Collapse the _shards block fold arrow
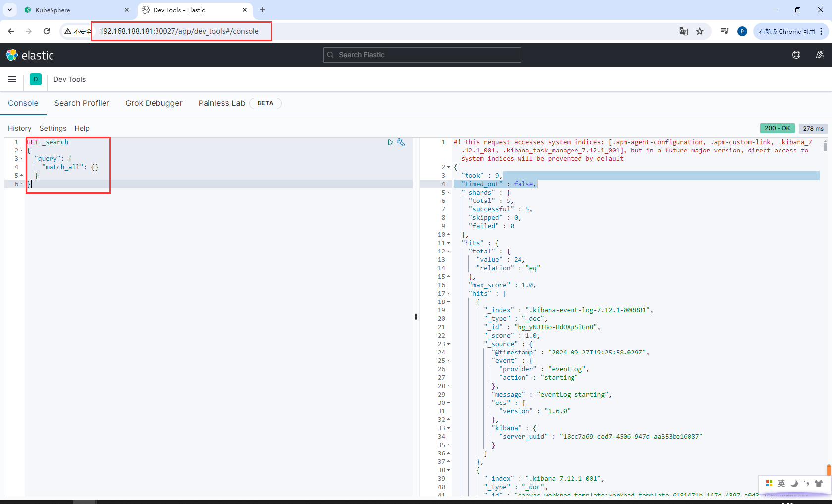 tap(449, 193)
